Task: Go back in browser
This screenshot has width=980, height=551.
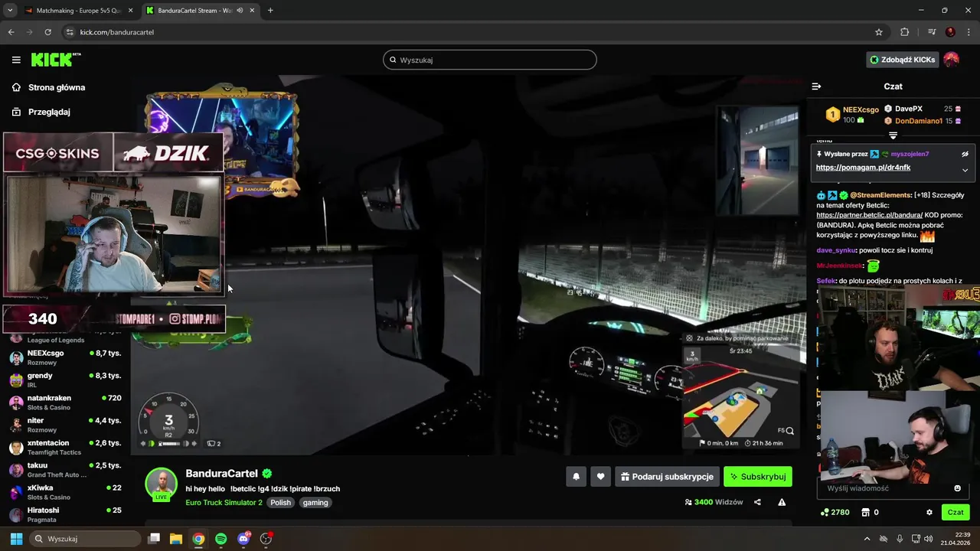Action: pyautogui.click(x=11, y=32)
